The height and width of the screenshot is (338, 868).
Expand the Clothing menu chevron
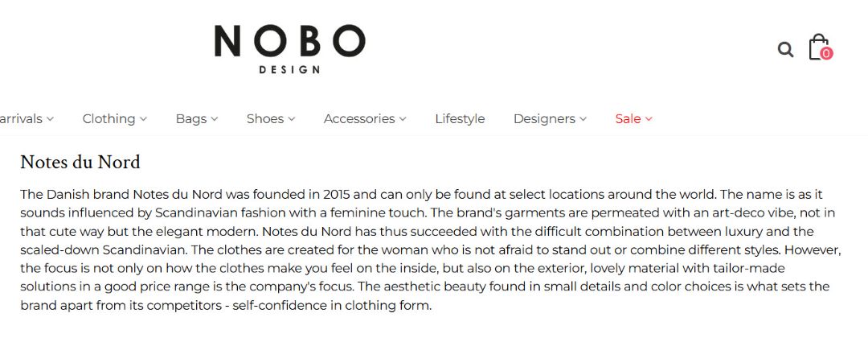pyautogui.click(x=143, y=119)
